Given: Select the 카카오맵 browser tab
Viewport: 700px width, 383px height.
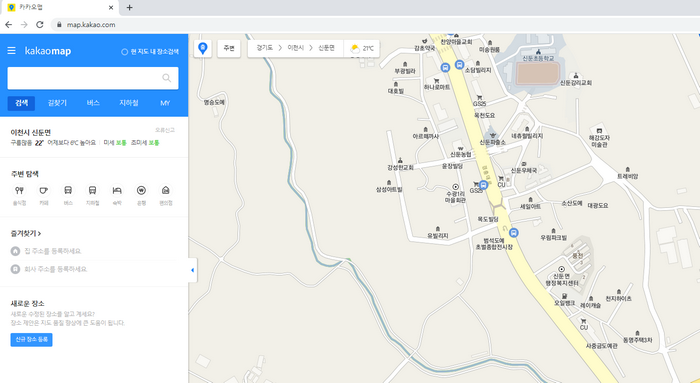Looking at the screenshot, I should point(60,8).
